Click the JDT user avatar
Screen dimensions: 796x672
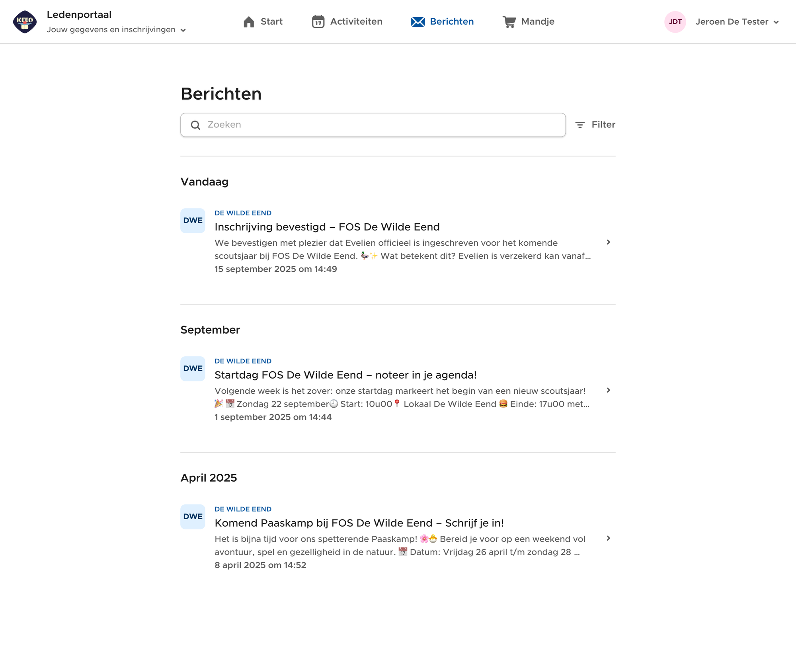(675, 22)
